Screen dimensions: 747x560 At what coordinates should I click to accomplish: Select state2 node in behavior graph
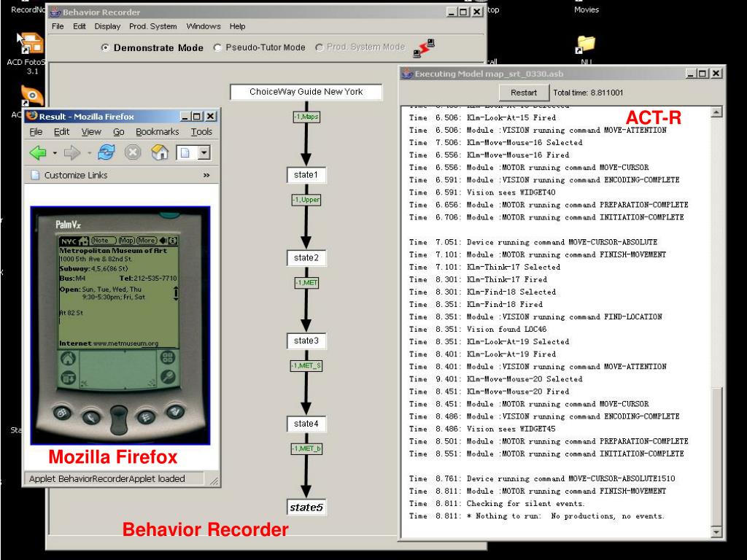(x=306, y=257)
